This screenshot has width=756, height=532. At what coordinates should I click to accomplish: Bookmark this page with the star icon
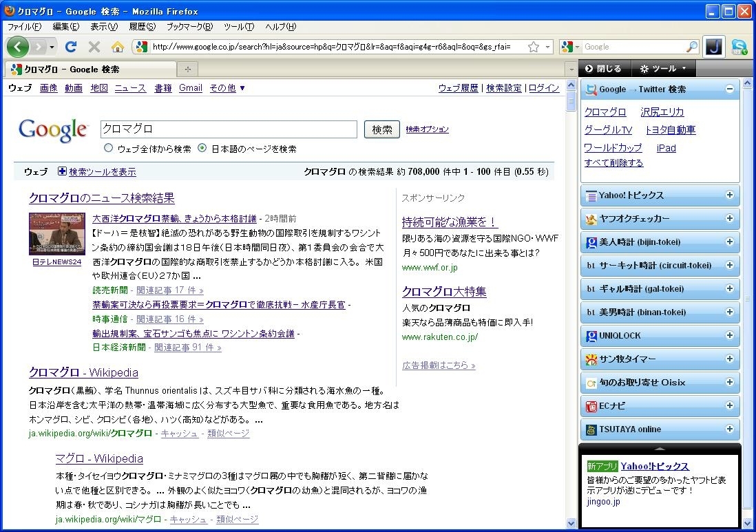tap(533, 47)
